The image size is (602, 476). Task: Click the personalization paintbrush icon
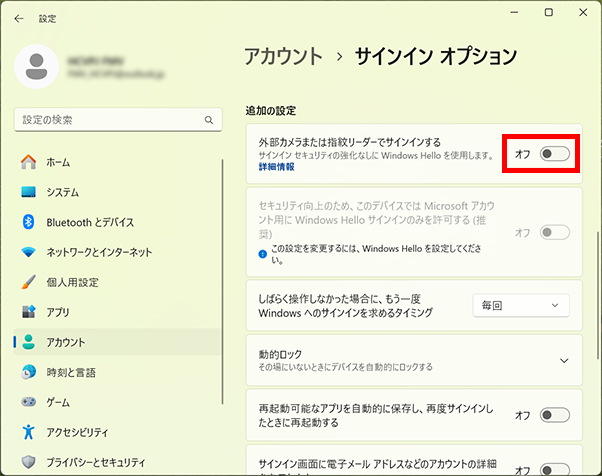coord(28,282)
